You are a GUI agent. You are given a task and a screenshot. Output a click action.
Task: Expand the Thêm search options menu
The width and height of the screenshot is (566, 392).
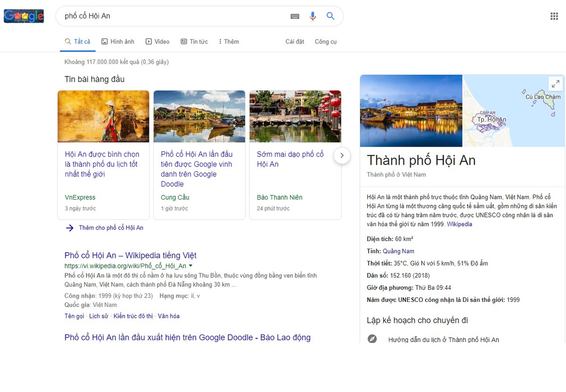(228, 42)
